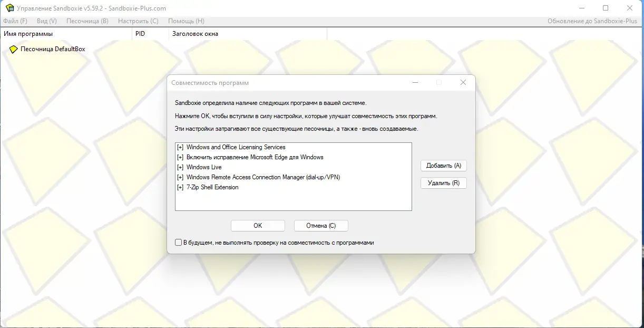Click the Sandboxie app icon in title bar
This screenshot has width=644, height=328.
tap(9, 8)
